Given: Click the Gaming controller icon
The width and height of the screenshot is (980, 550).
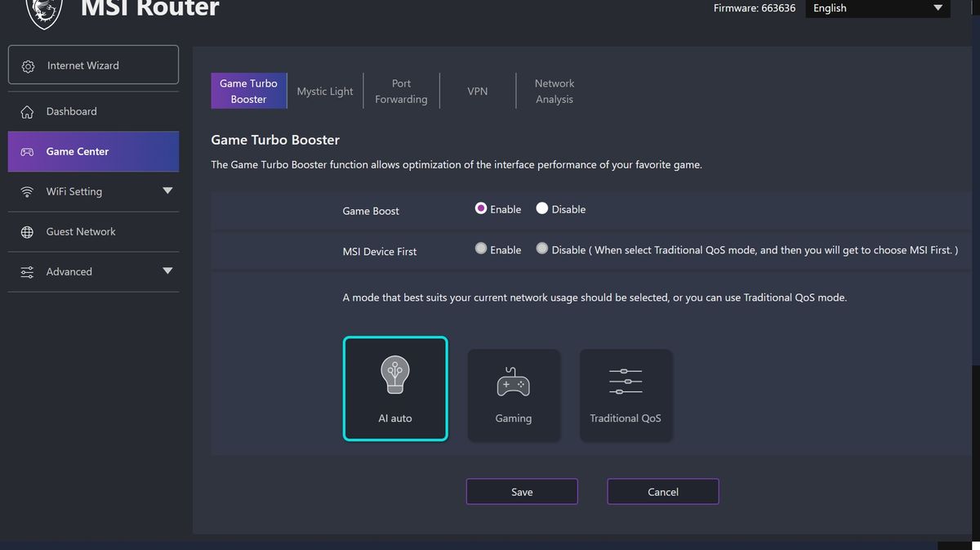Looking at the screenshot, I should pos(513,381).
